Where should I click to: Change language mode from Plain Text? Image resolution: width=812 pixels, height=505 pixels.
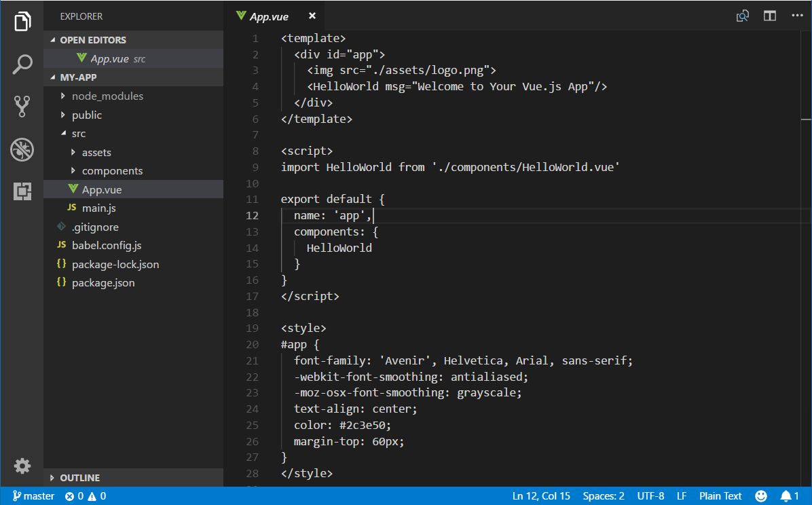click(720, 496)
